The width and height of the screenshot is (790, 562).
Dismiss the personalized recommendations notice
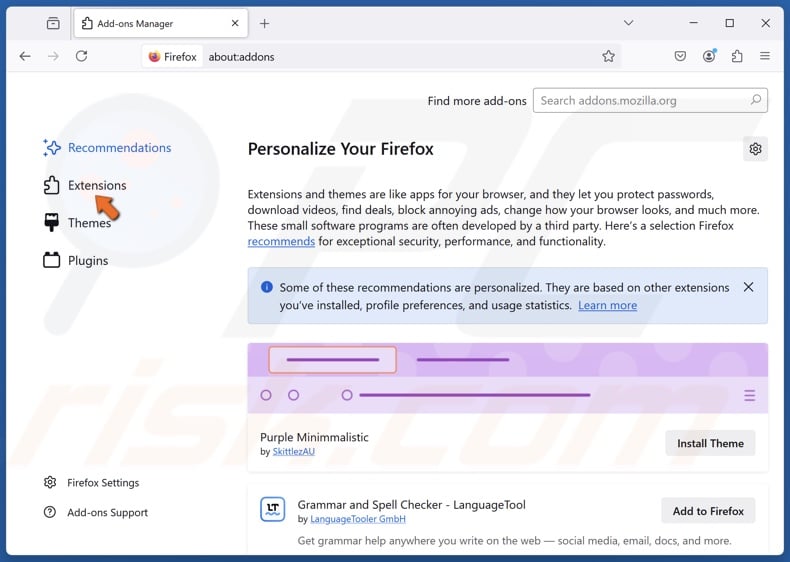(748, 287)
